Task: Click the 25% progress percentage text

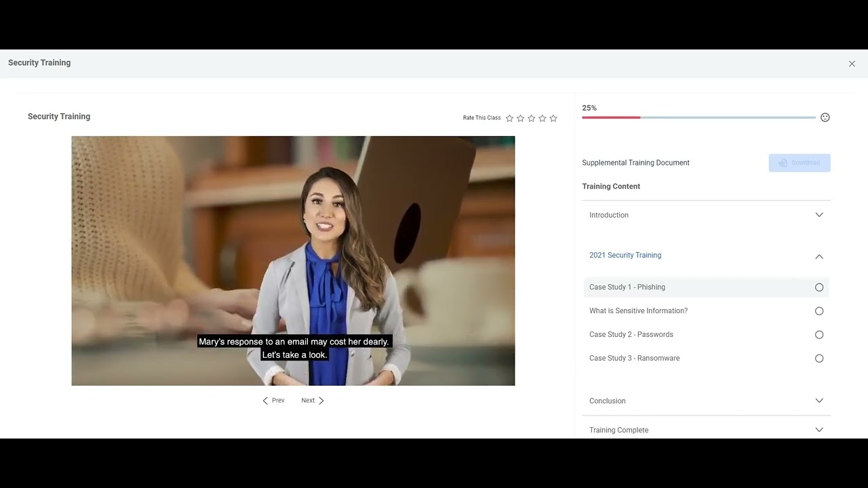Action: click(589, 108)
